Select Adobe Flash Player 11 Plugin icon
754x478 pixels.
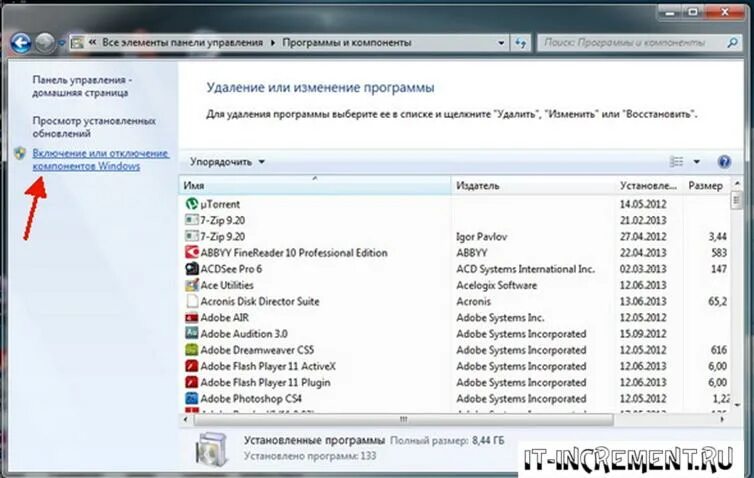[191, 382]
